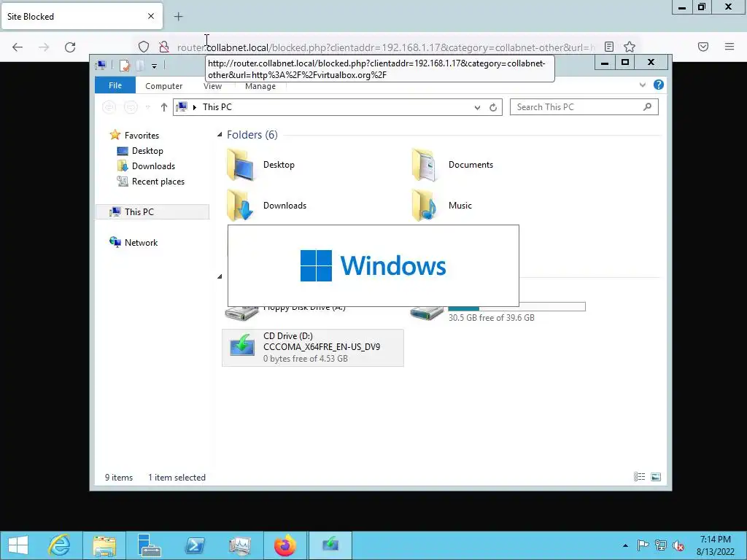
Task: Click Firefox forward navigation arrow
Action: pos(44,47)
